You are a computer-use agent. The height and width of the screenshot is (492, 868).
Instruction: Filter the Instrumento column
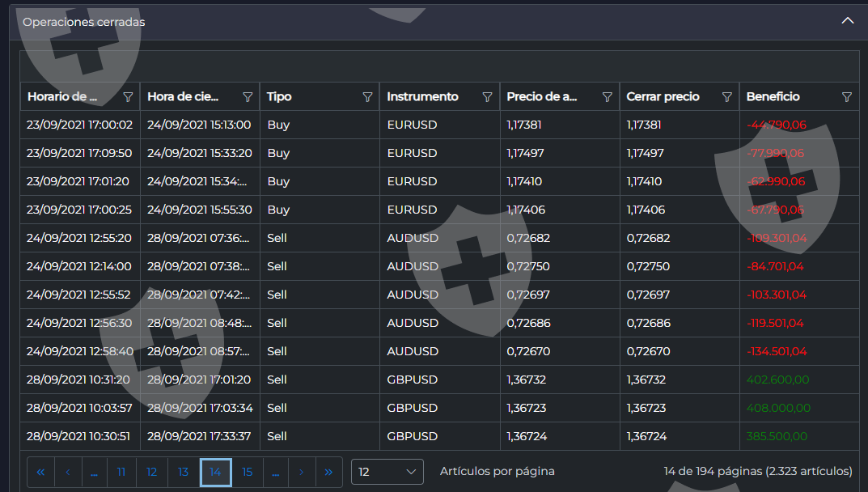tap(487, 97)
